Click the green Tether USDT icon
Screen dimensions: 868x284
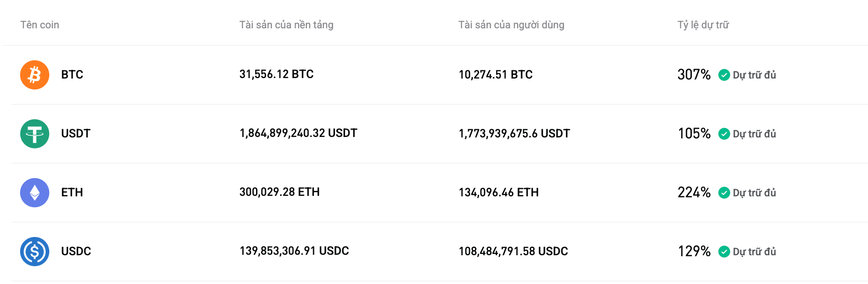(x=35, y=134)
